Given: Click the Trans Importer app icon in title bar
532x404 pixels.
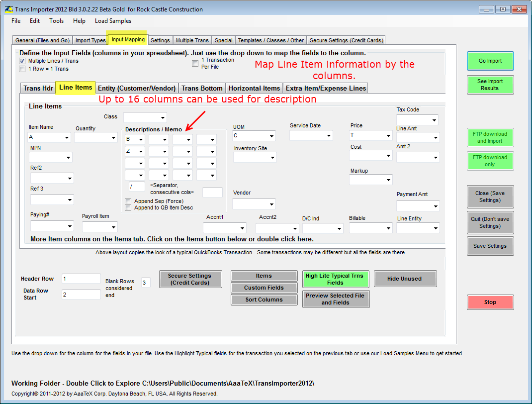Looking at the screenshot, I should [x=8, y=9].
